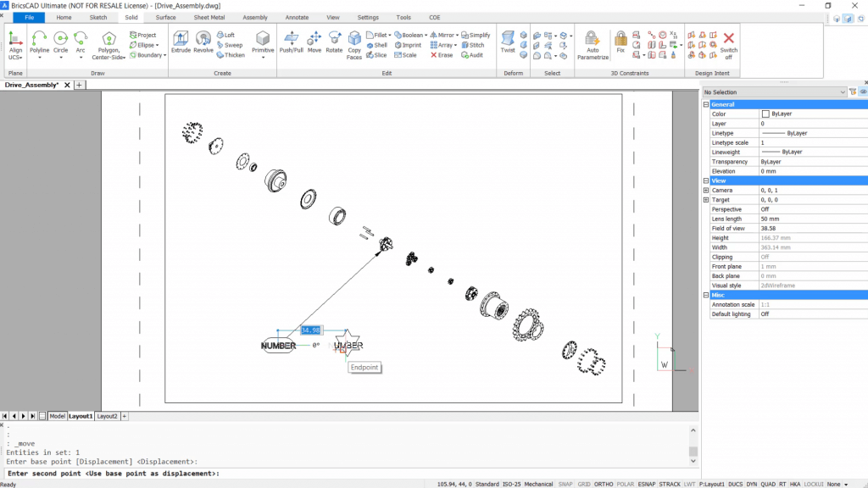Expand the Target property row
The image size is (868, 488).
[x=706, y=200]
